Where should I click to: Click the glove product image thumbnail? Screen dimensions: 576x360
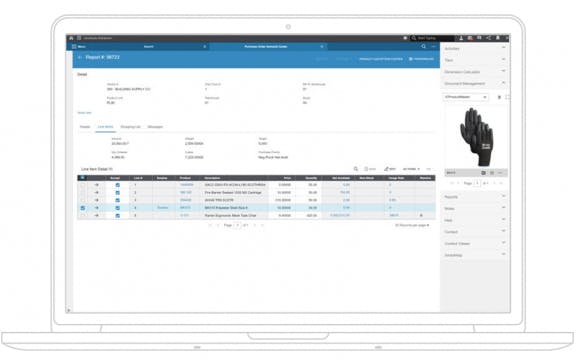[x=476, y=137]
